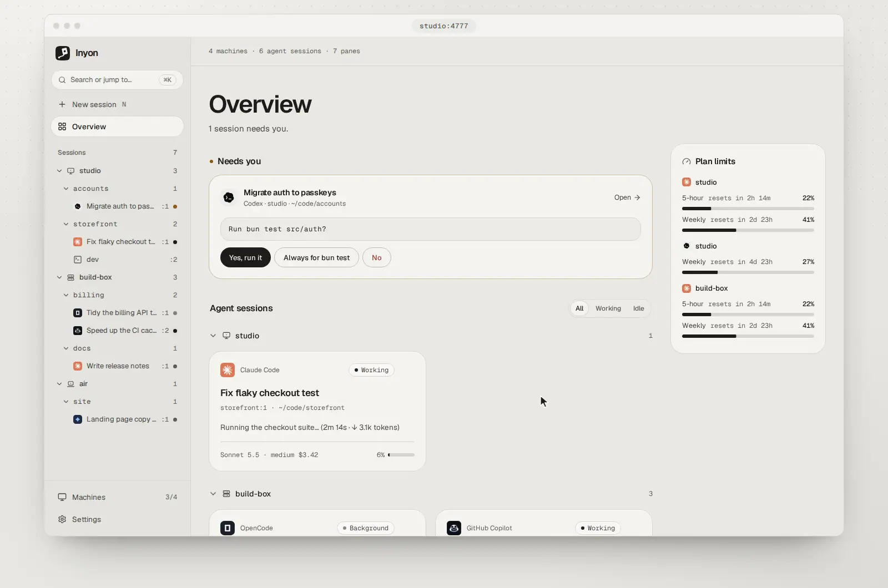Click the Background status badge on OpenCode card
The width and height of the screenshot is (888, 588).
(366, 528)
